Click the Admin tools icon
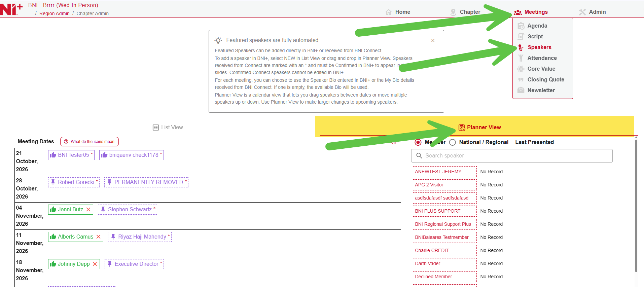The height and width of the screenshot is (287, 644). (x=582, y=12)
